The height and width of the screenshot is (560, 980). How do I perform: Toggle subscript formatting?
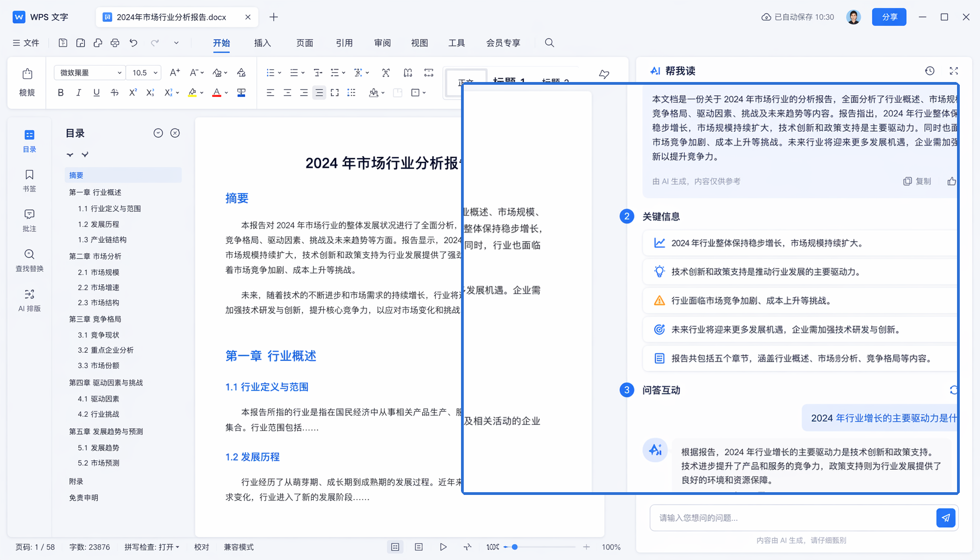coord(150,93)
